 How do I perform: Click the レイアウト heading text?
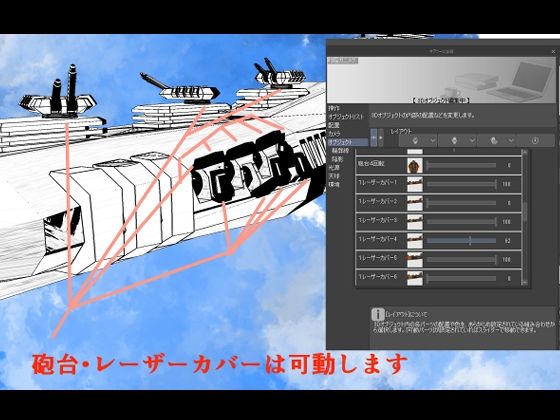(400, 131)
